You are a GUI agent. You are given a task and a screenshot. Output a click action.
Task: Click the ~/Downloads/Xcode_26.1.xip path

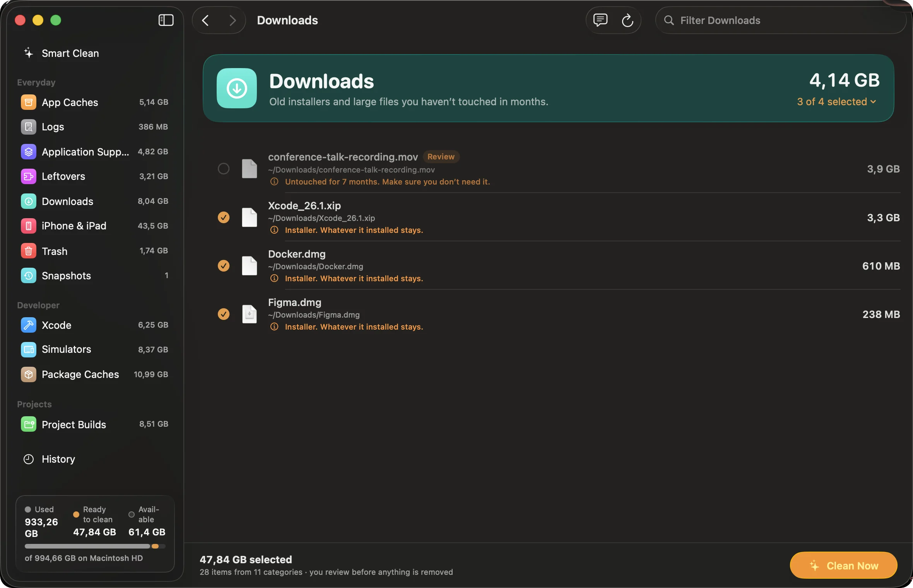tap(321, 218)
